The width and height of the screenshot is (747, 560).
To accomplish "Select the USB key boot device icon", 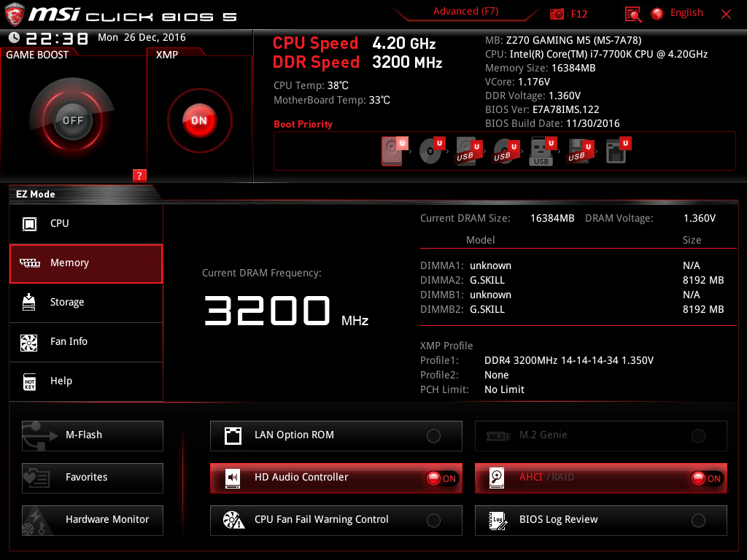I will [x=543, y=151].
